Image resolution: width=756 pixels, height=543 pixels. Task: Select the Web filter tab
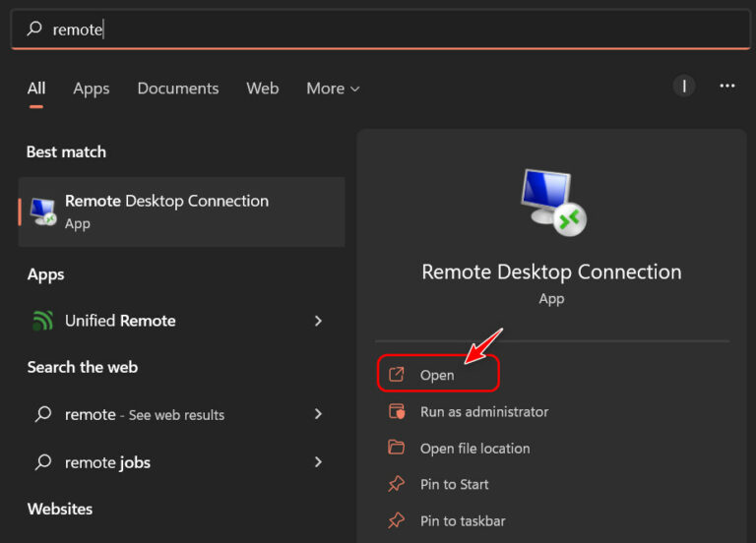pyautogui.click(x=262, y=89)
